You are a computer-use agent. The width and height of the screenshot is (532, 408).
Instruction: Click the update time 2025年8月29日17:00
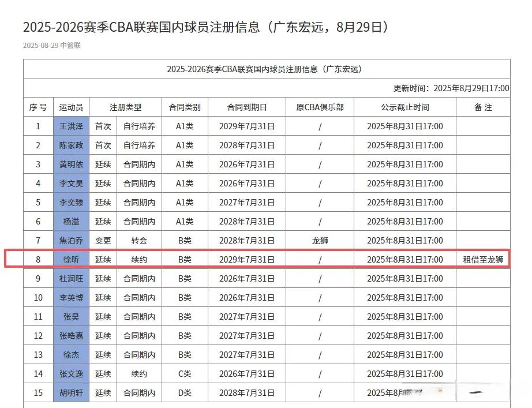click(471, 88)
